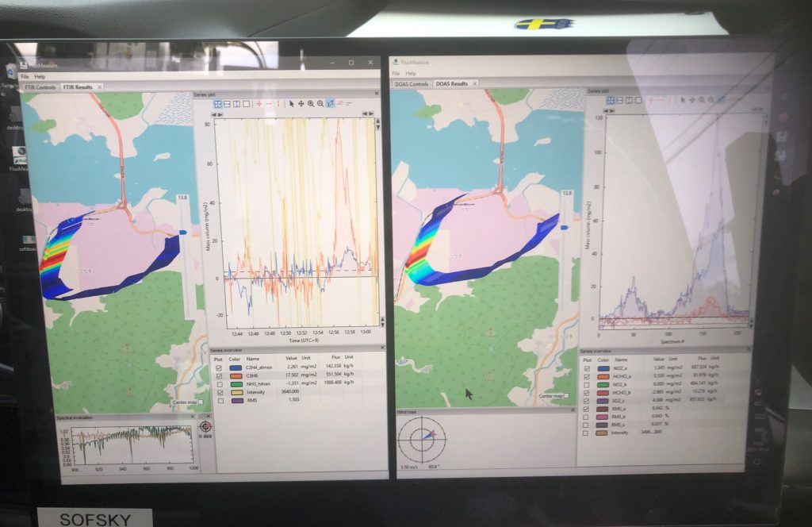Open the DOAS Controls tab
812x527 pixels.
(x=412, y=83)
